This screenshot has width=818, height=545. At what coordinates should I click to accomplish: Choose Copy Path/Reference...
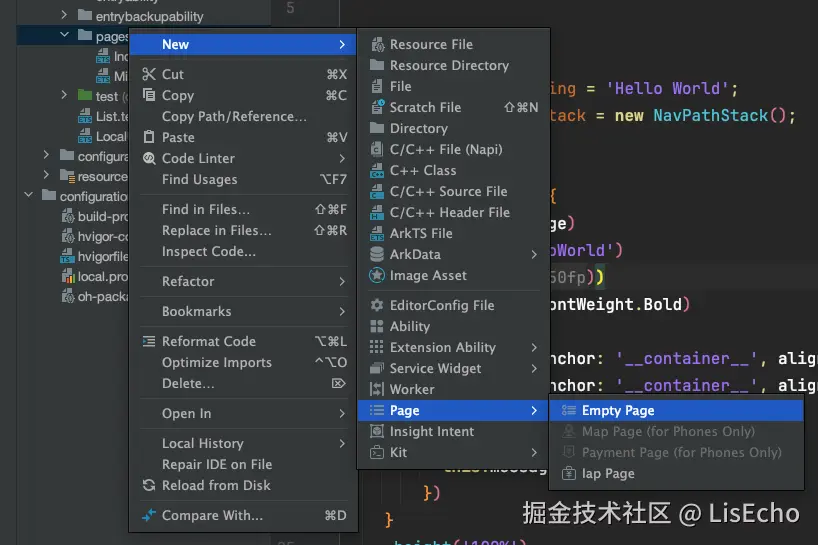[x=243, y=116]
